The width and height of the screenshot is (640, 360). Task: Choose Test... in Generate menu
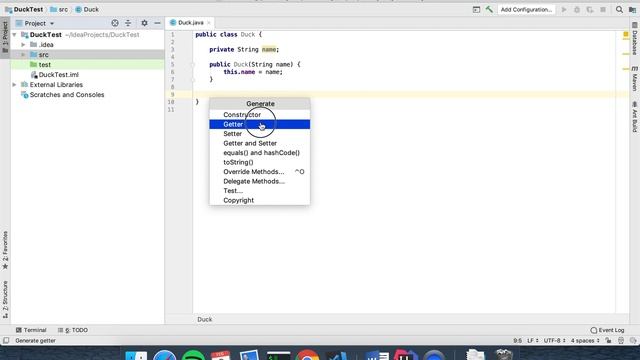(x=260, y=191)
